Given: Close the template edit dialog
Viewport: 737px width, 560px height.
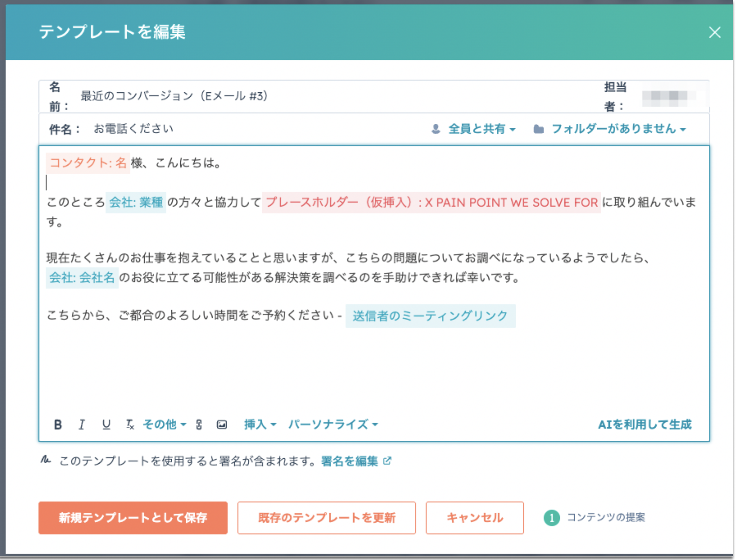Looking at the screenshot, I should (x=714, y=32).
